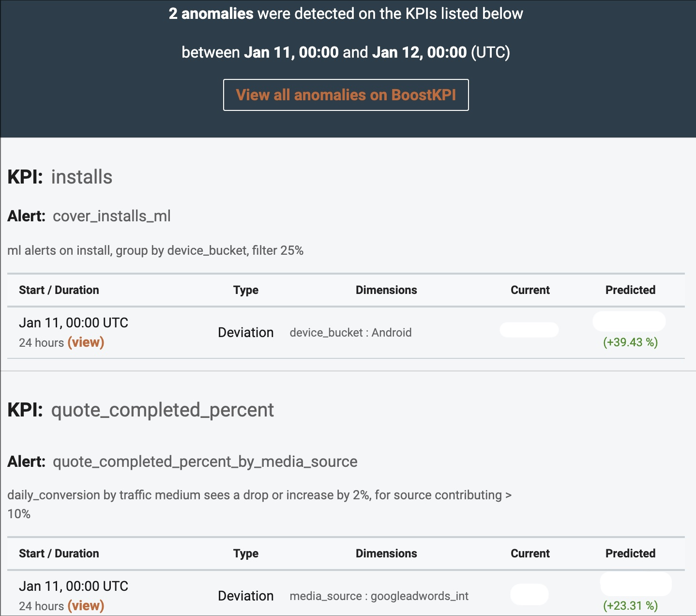Screen dimensions: 696x616
Task: Click description 'ml alerts on install, group by device_bucket'
Action: click(x=155, y=250)
